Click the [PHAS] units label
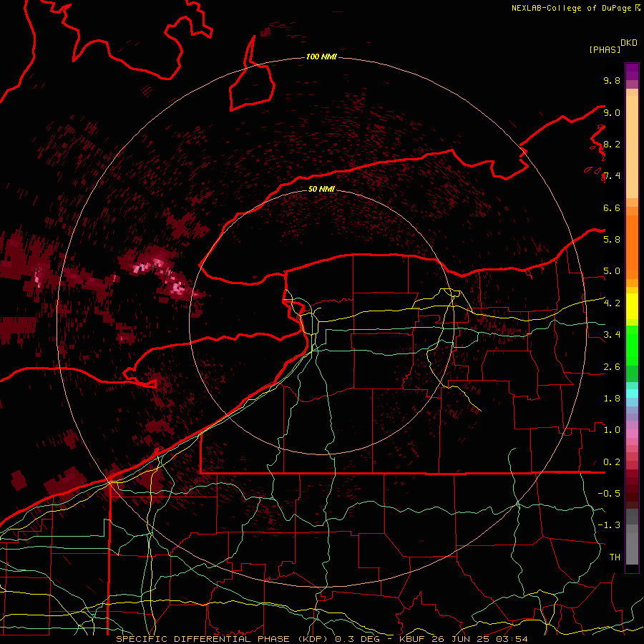 pos(605,49)
